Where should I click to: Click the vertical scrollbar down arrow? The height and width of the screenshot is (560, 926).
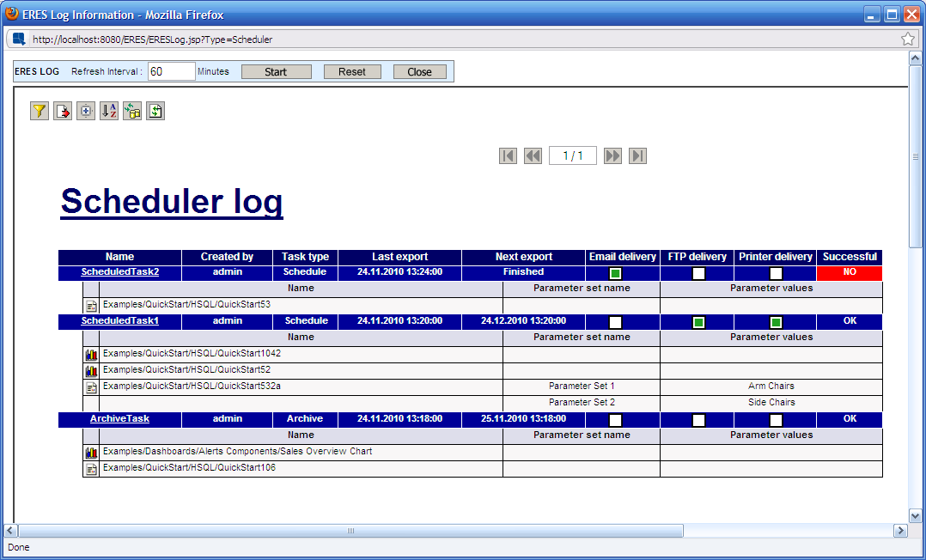pyautogui.click(x=916, y=515)
